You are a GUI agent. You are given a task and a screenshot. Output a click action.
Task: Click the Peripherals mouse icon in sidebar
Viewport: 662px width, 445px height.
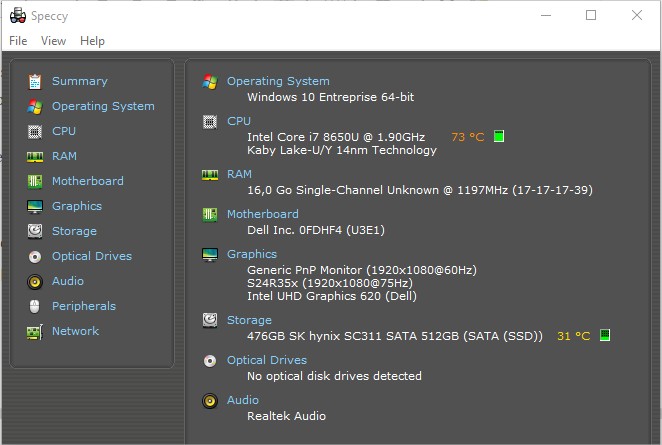[x=35, y=307]
